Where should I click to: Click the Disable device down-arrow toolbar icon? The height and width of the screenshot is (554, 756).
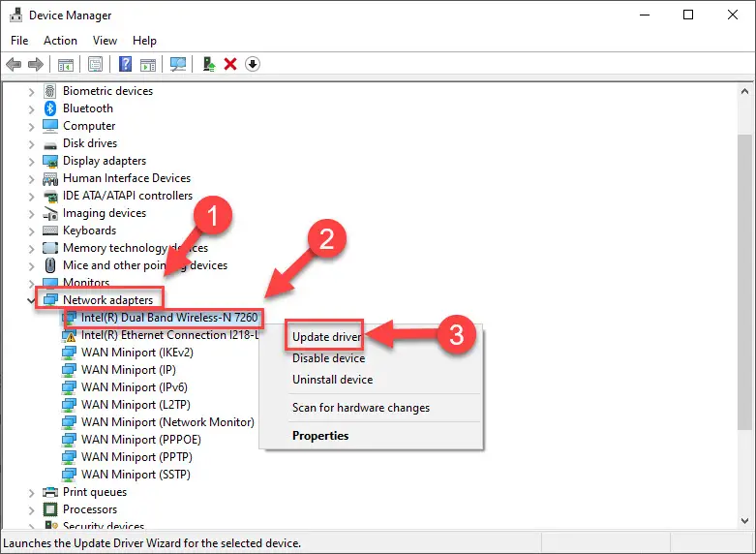(253, 64)
